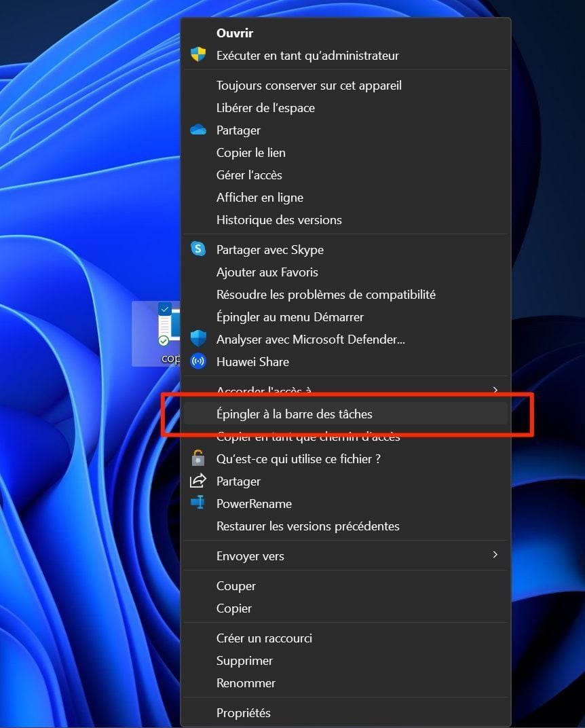Choose Qu'est-ce qui utilise ce fichier
The height and width of the screenshot is (728, 585).
point(345,458)
